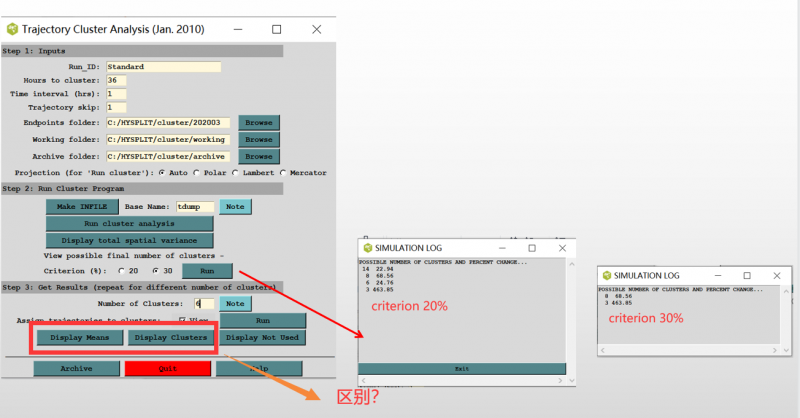
Task: Open the Note next to Base Name
Action: tap(235, 207)
